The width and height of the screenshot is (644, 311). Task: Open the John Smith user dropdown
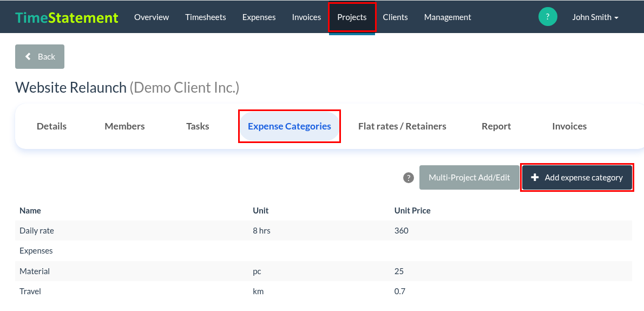click(595, 17)
